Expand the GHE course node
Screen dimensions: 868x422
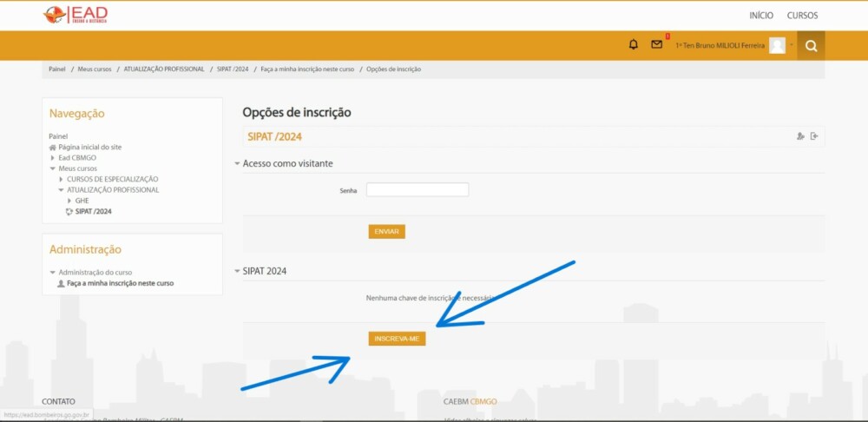point(69,201)
